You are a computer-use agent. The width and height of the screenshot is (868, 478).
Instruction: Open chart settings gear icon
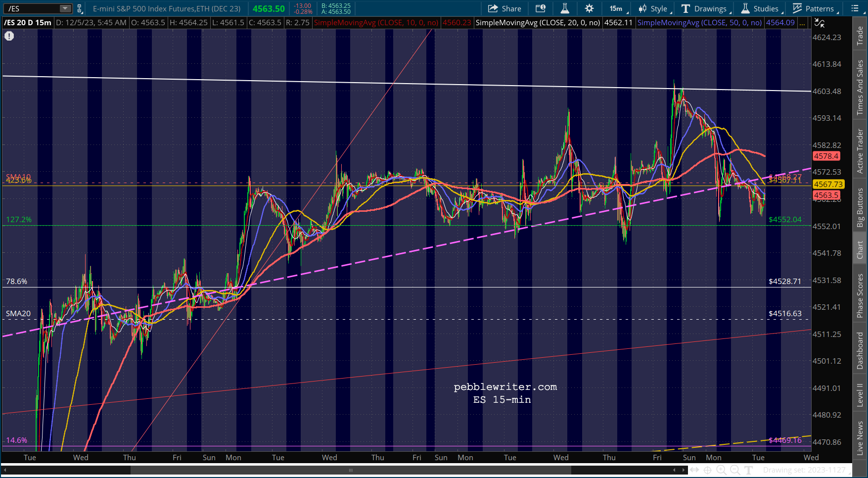point(589,8)
